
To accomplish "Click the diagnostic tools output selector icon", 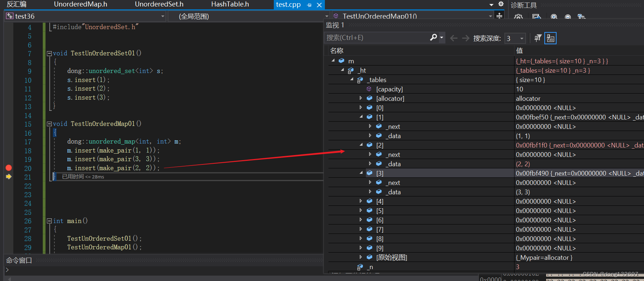I will (x=536, y=17).
